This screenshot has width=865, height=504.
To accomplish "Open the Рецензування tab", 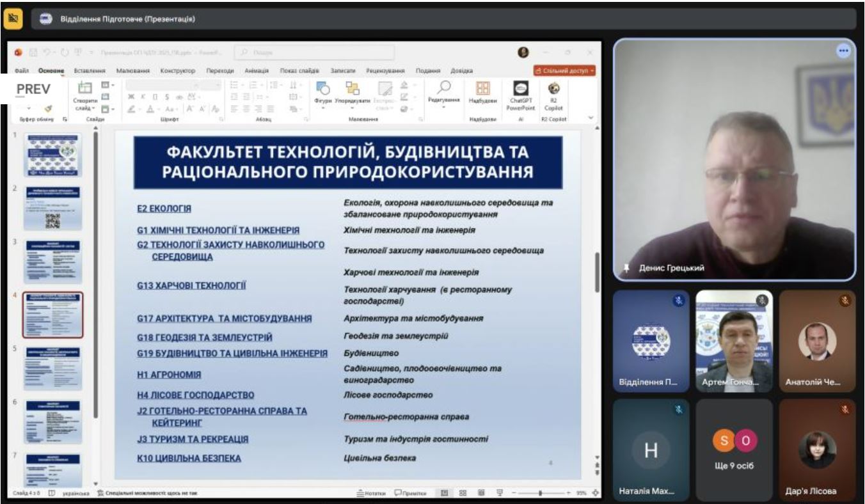I will click(x=386, y=70).
